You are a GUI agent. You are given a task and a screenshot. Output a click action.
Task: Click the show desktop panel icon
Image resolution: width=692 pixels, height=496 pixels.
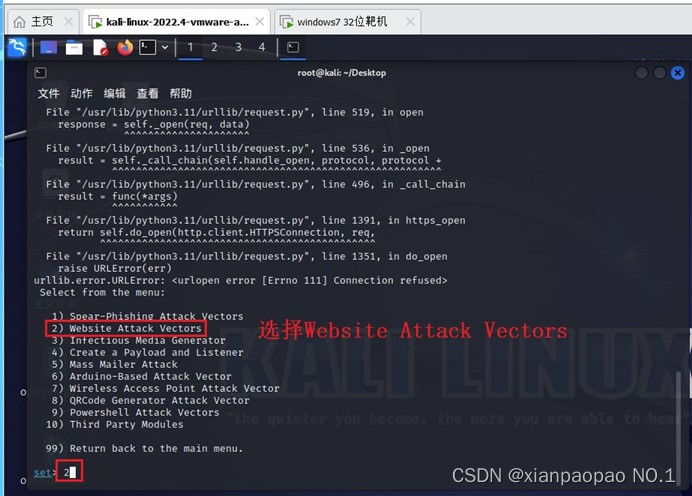[49, 47]
